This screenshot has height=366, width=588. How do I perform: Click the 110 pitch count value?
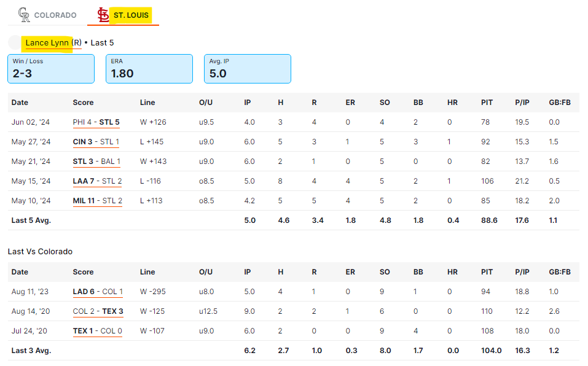487,311
